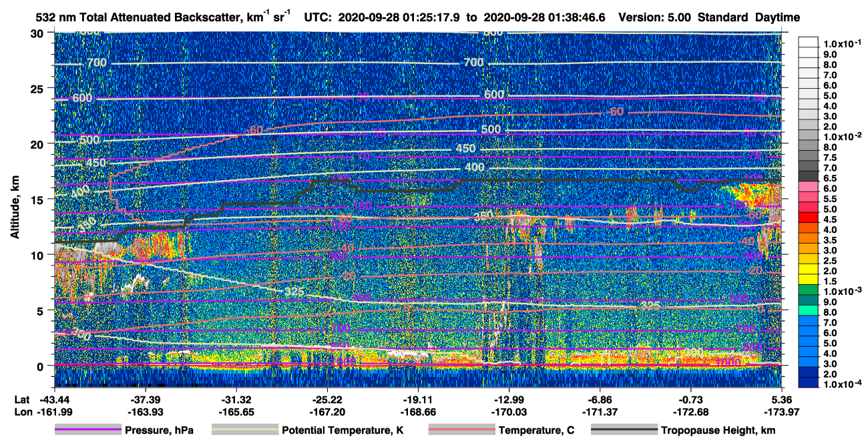Image resolution: width=868 pixels, height=445 pixels.
Task: Click longitude value -168.66
Action: pyautogui.click(x=418, y=412)
